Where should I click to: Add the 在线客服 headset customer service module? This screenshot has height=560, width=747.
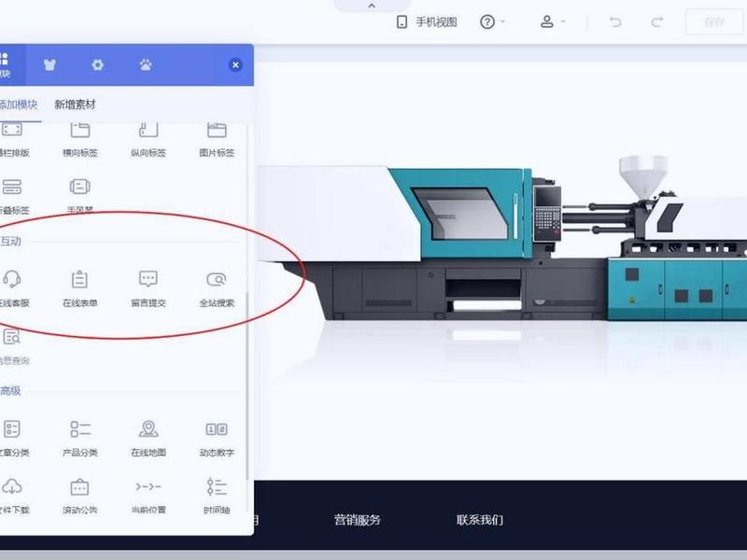[13, 289]
